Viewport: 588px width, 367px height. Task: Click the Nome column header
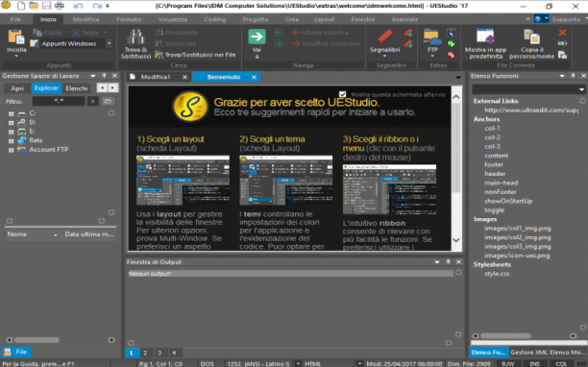coord(33,234)
